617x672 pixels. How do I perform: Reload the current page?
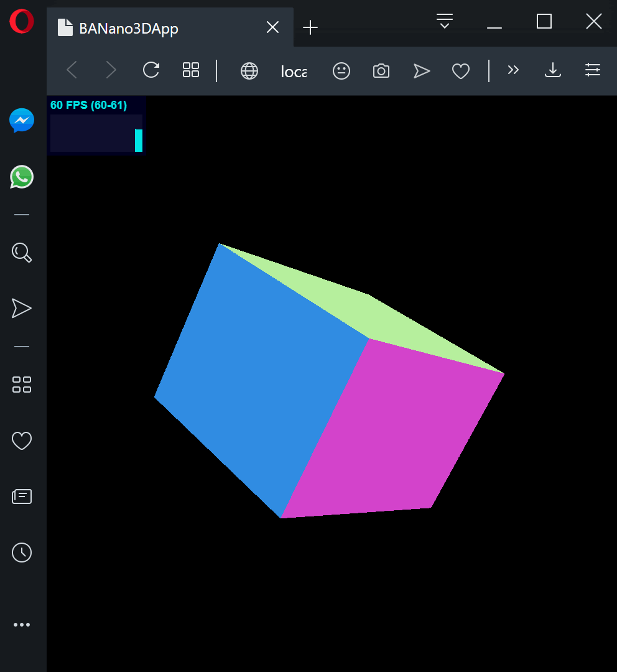click(151, 71)
